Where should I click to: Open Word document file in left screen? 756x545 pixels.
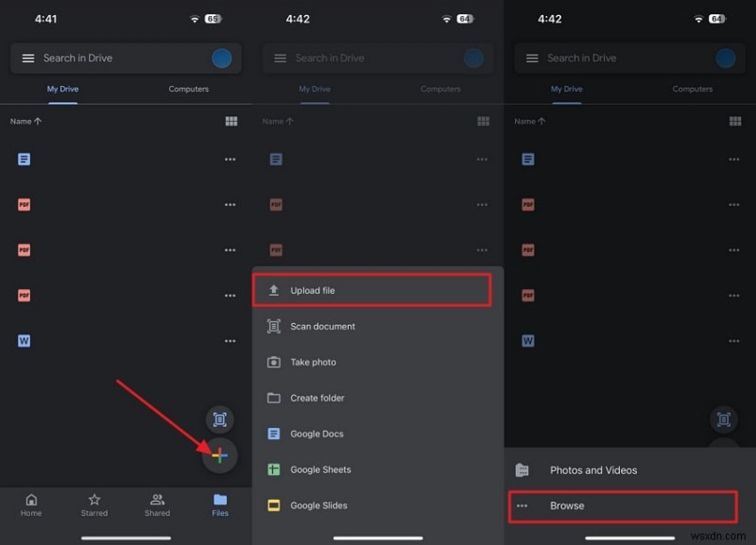click(x=25, y=341)
